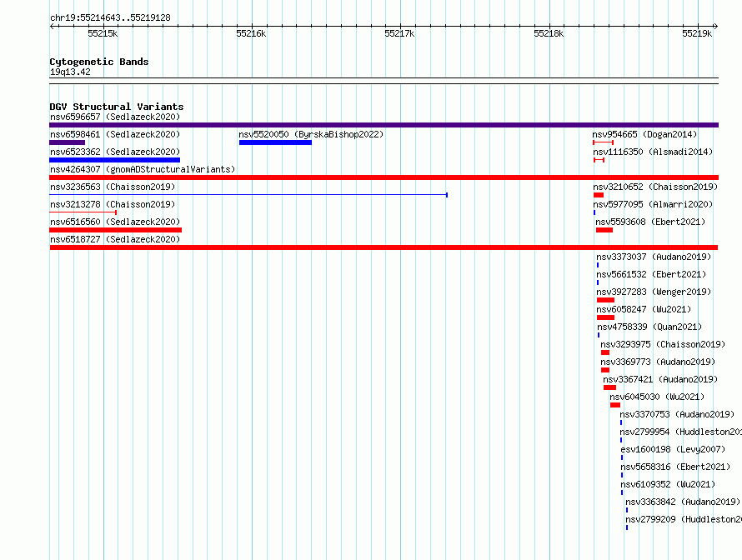Image resolution: width=742 pixels, height=560 pixels.
Task: Click the 55219k ruler tick label
Action: point(697,33)
